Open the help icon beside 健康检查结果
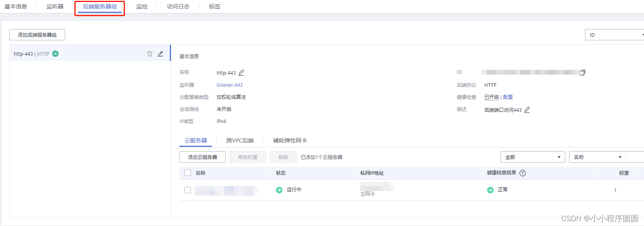Image resolution: width=644 pixels, height=226 pixels. [523, 173]
